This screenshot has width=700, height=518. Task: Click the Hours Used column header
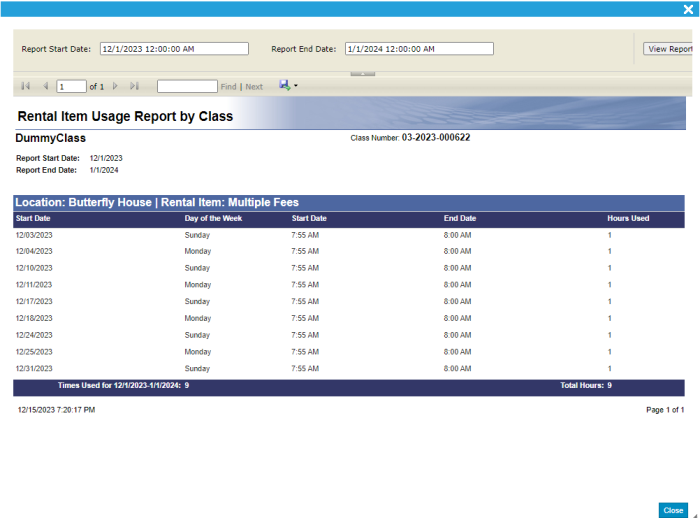tap(628, 218)
